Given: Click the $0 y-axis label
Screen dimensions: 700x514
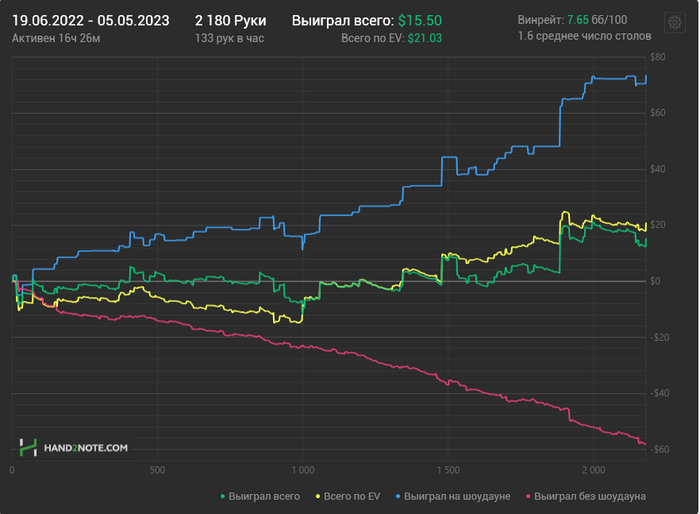Looking at the screenshot, I should coord(655,281).
